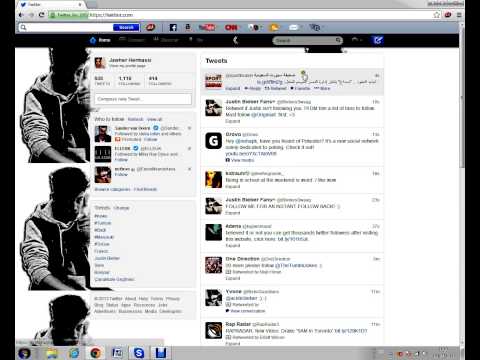Expand the Adams tweet

click(233, 245)
